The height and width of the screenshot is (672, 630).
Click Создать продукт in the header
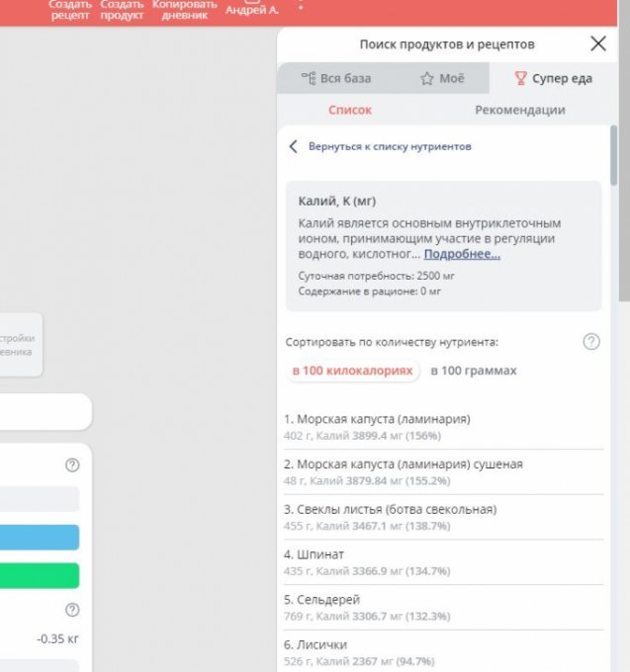pos(122,10)
